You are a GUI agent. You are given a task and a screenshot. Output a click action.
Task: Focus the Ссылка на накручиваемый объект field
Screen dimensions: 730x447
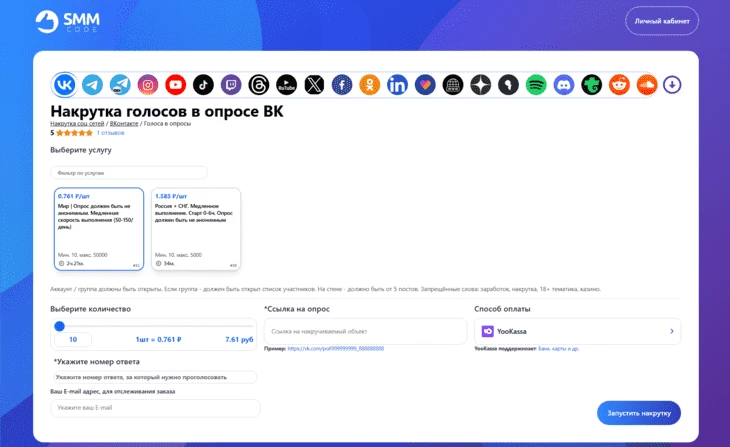pos(365,331)
